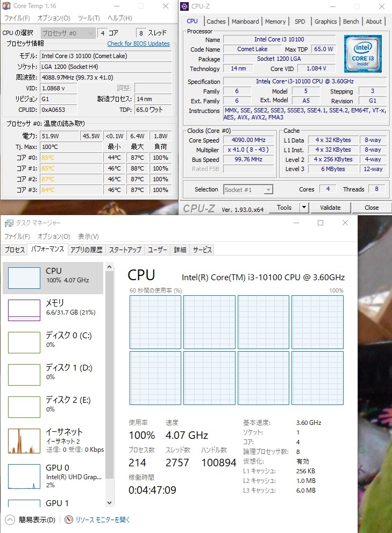This screenshot has width=392, height=533.
Task: Click the 電力 51.9W value in Core Temp
Action: (x=60, y=136)
